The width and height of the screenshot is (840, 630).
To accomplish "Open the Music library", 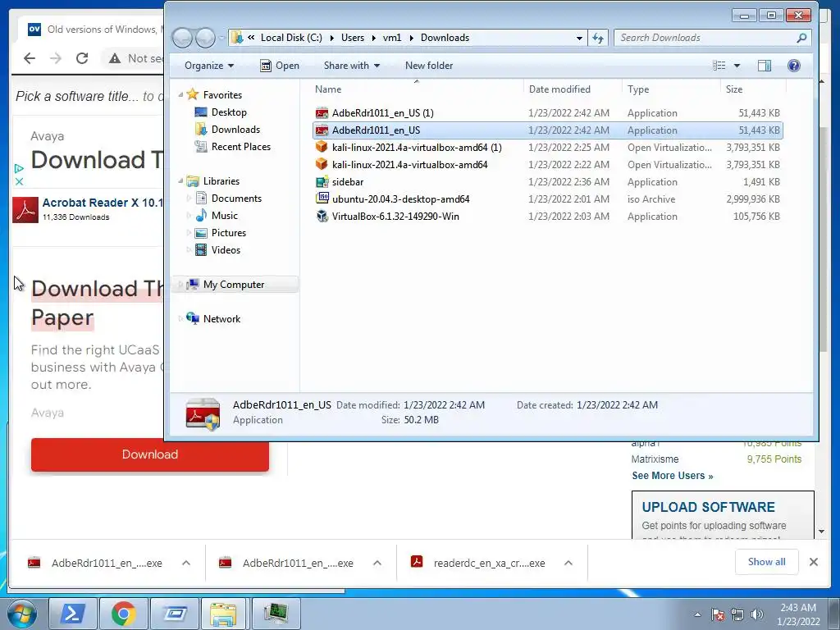I will (x=225, y=216).
